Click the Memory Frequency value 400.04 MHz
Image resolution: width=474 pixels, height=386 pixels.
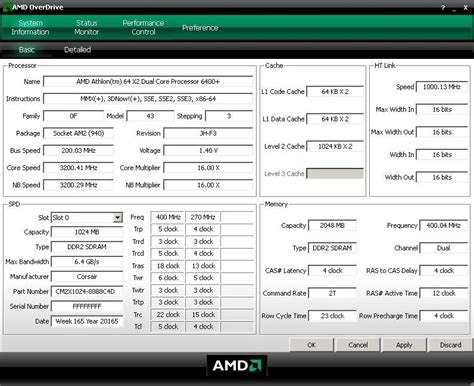443,226
